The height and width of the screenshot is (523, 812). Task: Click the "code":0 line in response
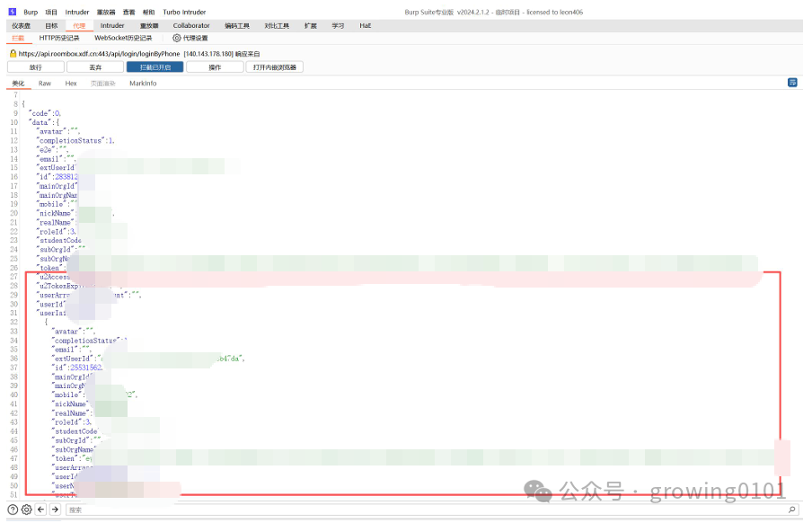click(x=45, y=113)
